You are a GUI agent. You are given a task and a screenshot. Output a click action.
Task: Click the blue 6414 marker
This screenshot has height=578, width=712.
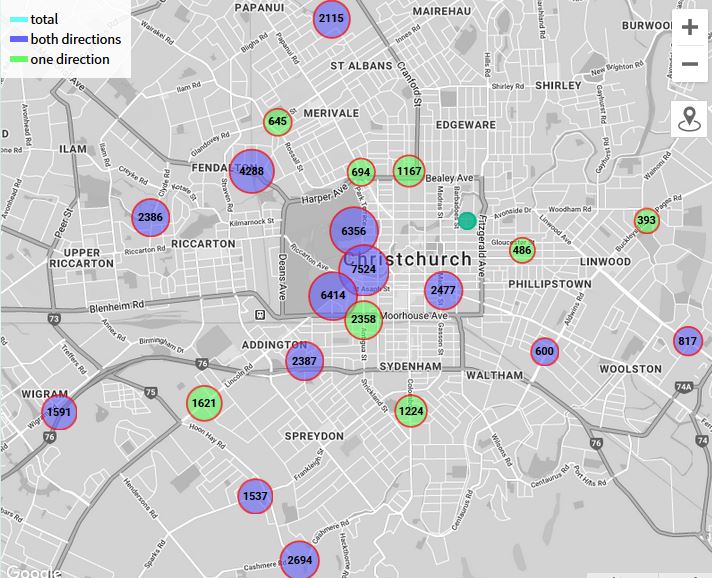(333, 296)
